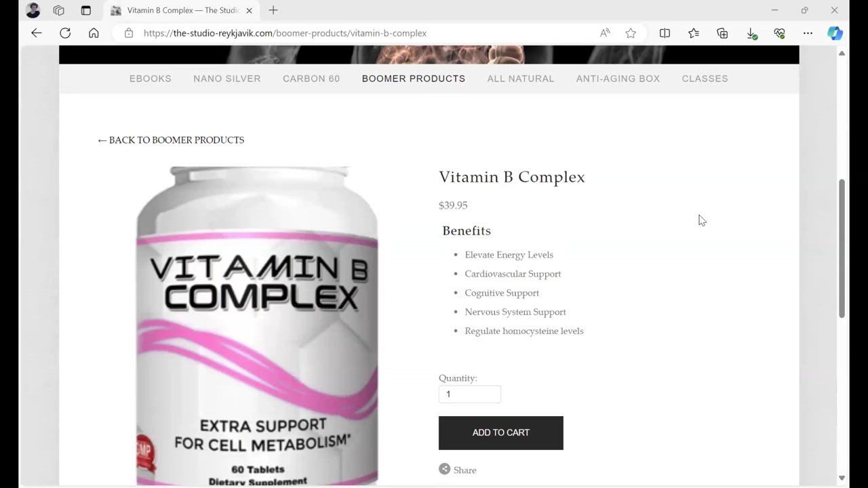Open Read Aloud icon in the address bar
Image resolution: width=868 pixels, height=488 pixels.
[x=605, y=33]
